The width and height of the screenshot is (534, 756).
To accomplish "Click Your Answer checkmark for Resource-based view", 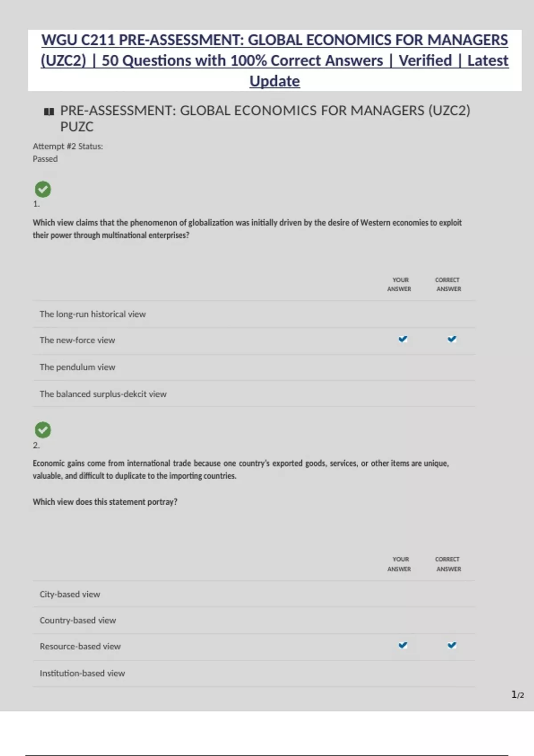I will coord(403,645).
